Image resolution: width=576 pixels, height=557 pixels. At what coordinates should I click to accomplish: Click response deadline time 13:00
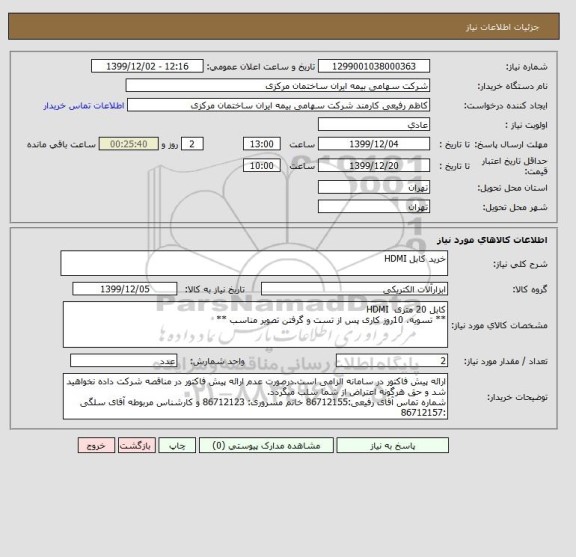point(262,144)
